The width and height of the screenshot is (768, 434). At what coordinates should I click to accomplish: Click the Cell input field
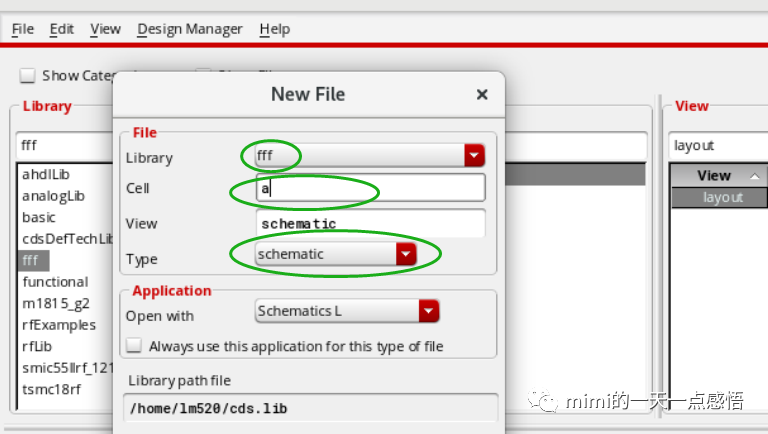pos(370,188)
